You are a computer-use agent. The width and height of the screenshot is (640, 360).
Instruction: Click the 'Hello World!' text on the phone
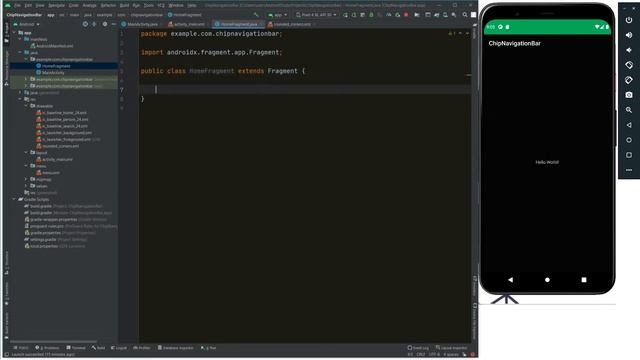(x=547, y=162)
